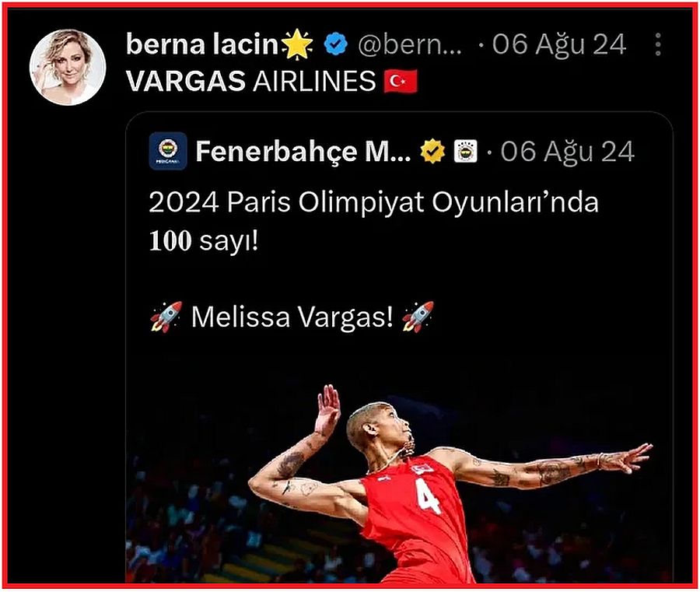Viewport: 700px width, 592px height.
Task: Open the tweet's 06 Ağu 24 timestamp
Action: (559, 44)
